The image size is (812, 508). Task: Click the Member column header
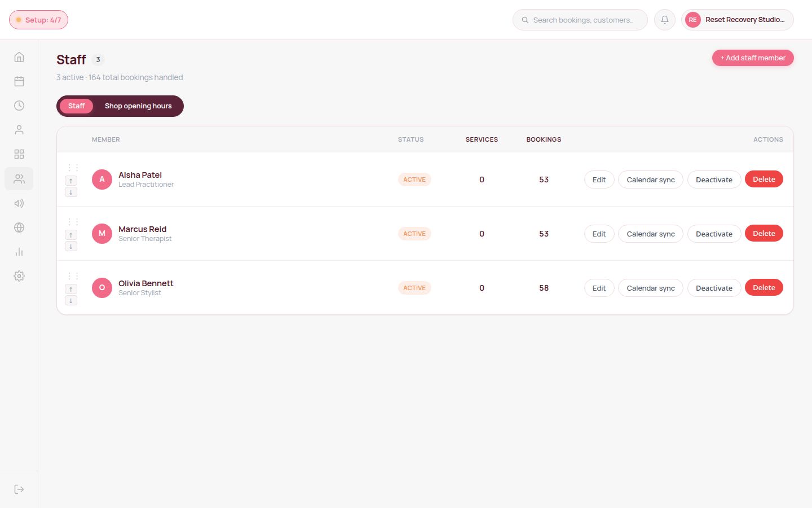click(106, 139)
